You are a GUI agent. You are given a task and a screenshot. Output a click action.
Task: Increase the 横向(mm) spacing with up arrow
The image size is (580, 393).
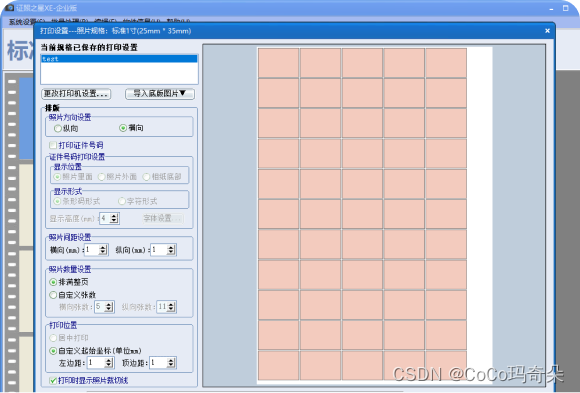tap(103, 247)
